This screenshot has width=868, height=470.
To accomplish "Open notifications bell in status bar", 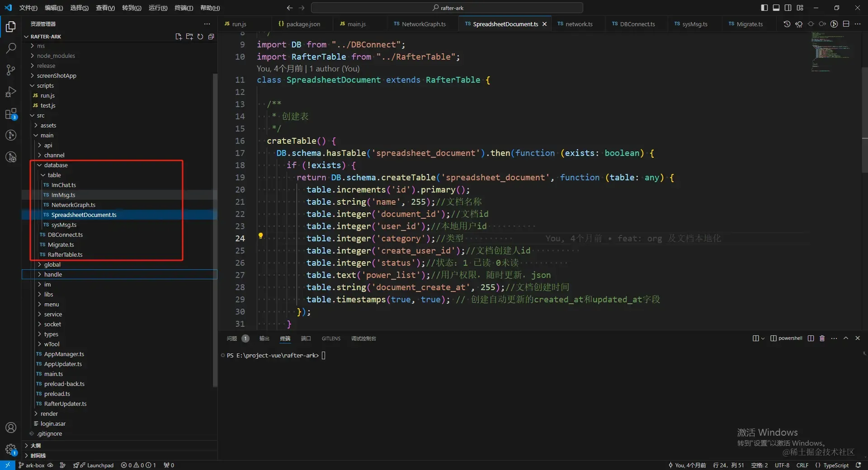I will 858,465.
